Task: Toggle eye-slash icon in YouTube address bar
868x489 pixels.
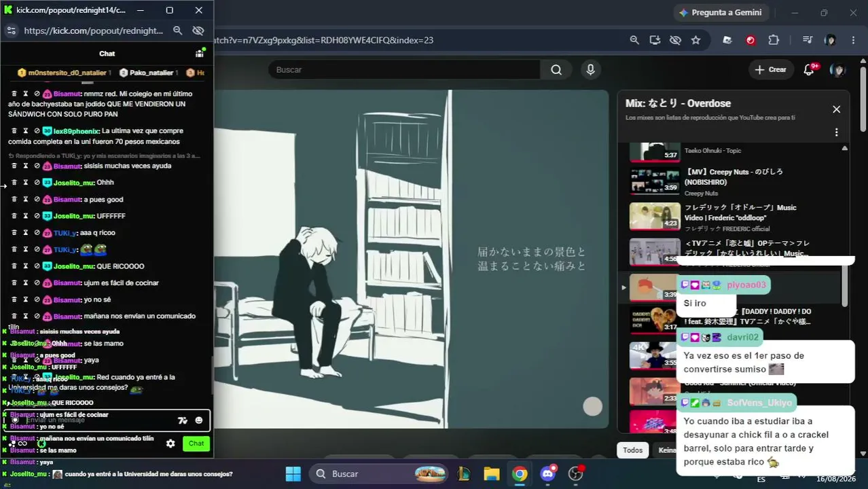Action: click(675, 40)
